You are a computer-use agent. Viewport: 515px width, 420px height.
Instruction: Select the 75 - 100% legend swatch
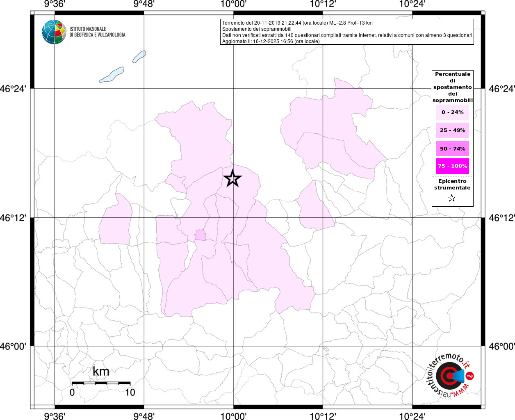coord(453,166)
